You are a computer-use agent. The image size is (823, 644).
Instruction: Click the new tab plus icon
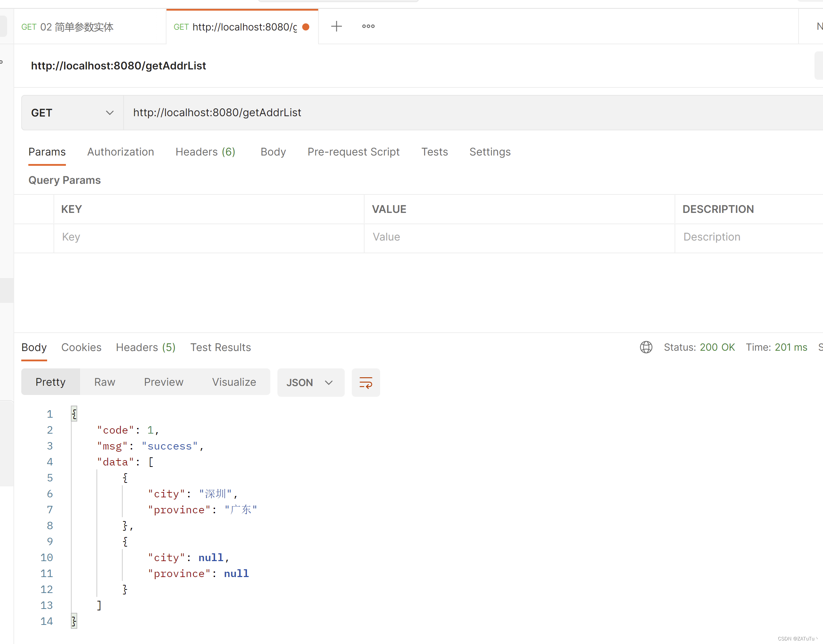(336, 26)
